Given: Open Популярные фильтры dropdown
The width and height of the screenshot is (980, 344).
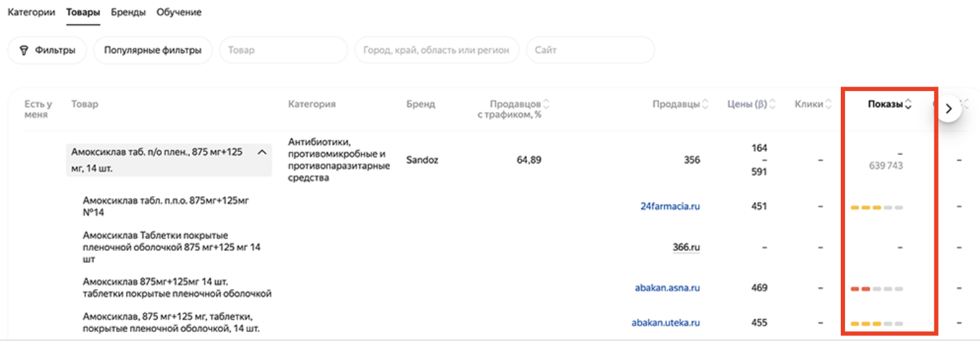Looking at the screenshot, I should point(153,50).
